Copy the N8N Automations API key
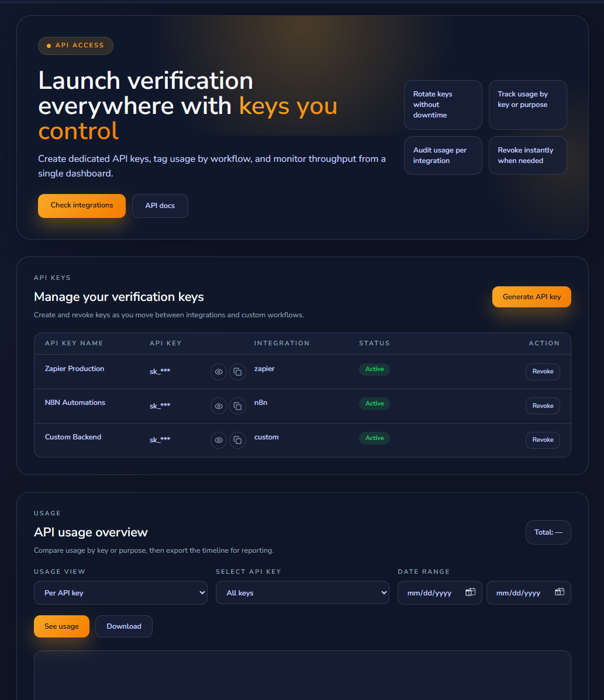Viewport: 604px width, 700px height. pos(237,406)
